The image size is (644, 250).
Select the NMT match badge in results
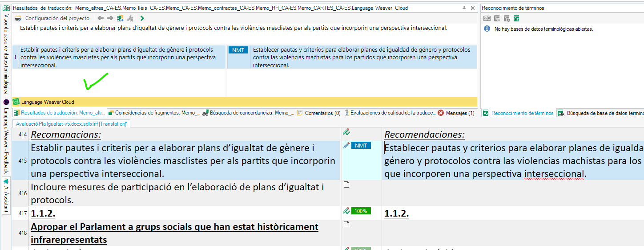(x=238, y=50)
